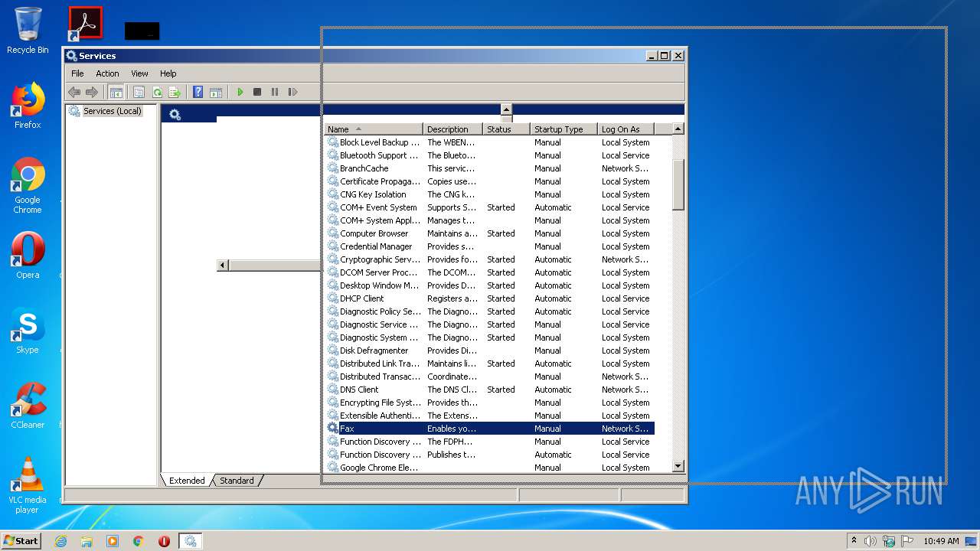Viewport: 980px width, 551px height.
Task: Click the volume speaker tray icon
Action: (x=871, y=541)
